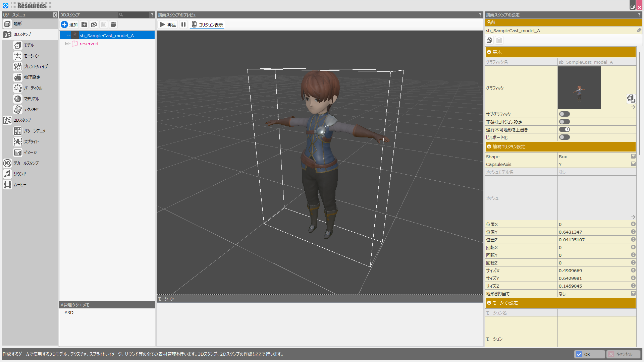Click the new folder icon in 3Dスタンプ toolbar
The height and width of the screenshot is (362, 644).
point(84,24)
